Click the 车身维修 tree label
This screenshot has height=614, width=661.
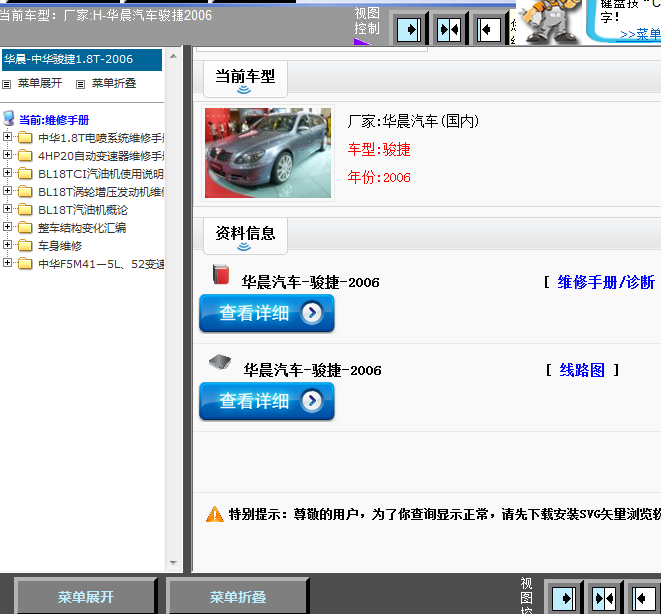point(60,246)
